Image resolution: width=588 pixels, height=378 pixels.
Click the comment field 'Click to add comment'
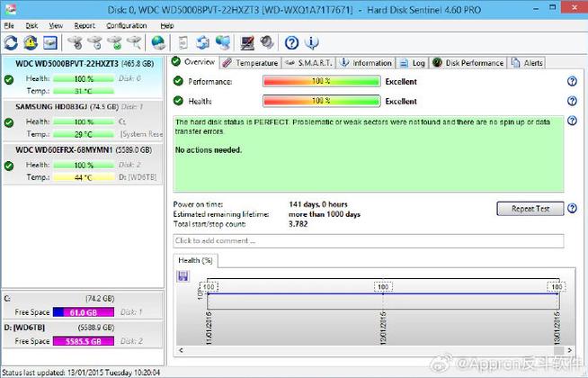point(369,241)
